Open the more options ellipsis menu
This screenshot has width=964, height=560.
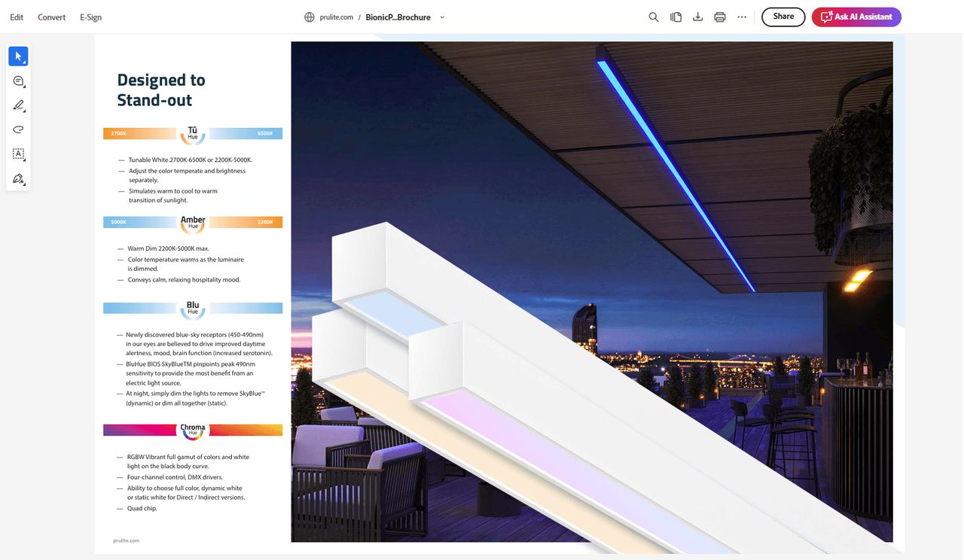pos(741,16)
